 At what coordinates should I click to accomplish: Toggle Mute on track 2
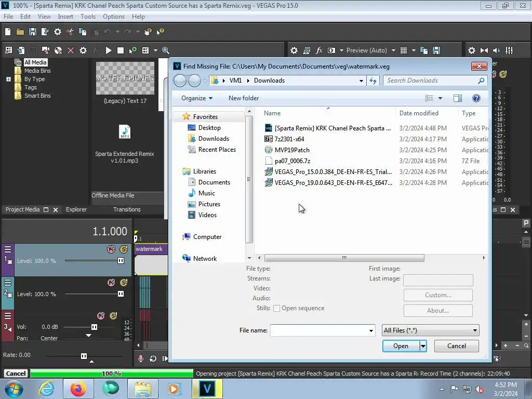tap(111, 282)
